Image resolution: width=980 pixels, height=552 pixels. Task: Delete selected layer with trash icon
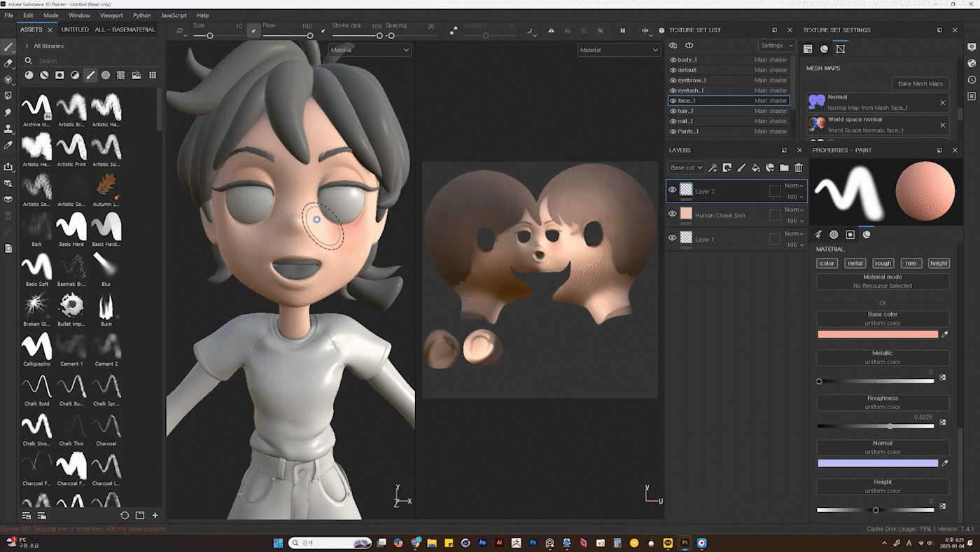[x=798, y=167]
